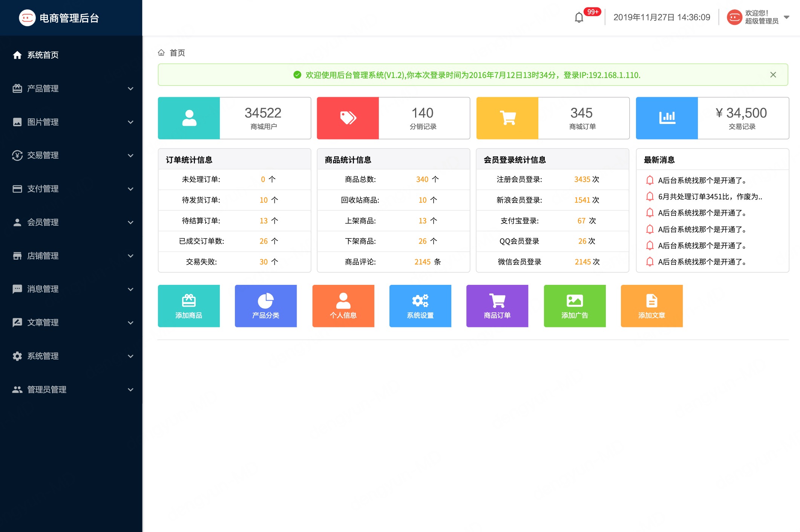Screen dimensions: 800x532
Task: Click the 交易记录 blue chart card
Action: [667, 118]
